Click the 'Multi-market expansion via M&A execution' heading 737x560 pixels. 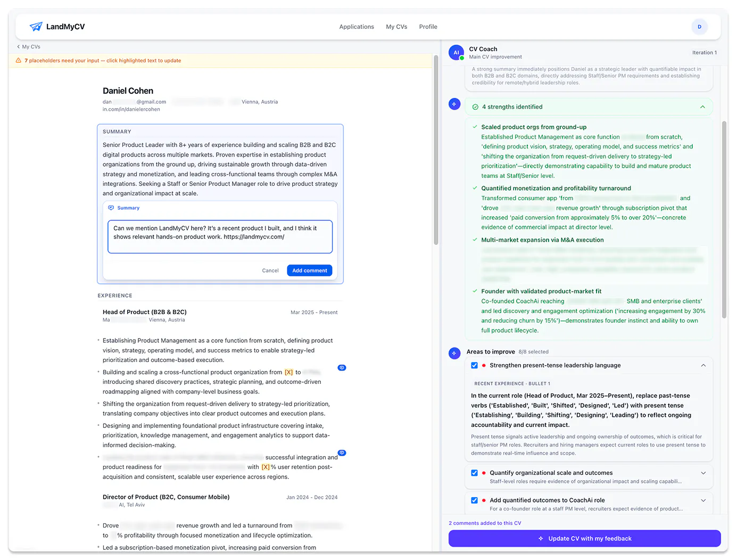pos(542,240)
